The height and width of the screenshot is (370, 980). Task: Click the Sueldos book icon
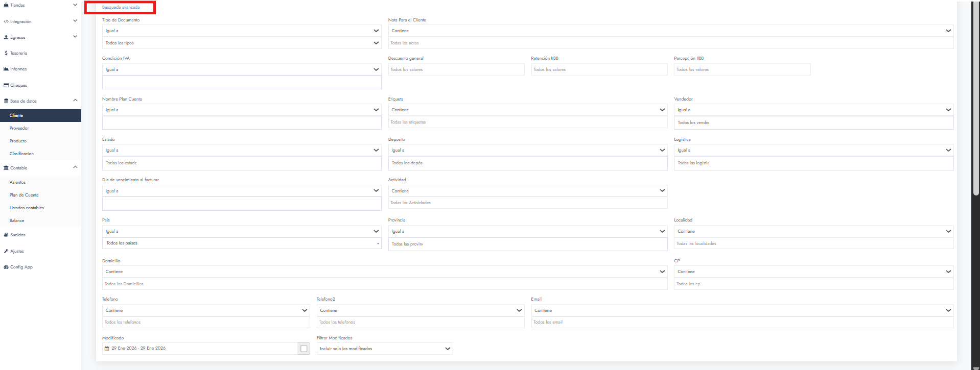click(x=6, y=235)
